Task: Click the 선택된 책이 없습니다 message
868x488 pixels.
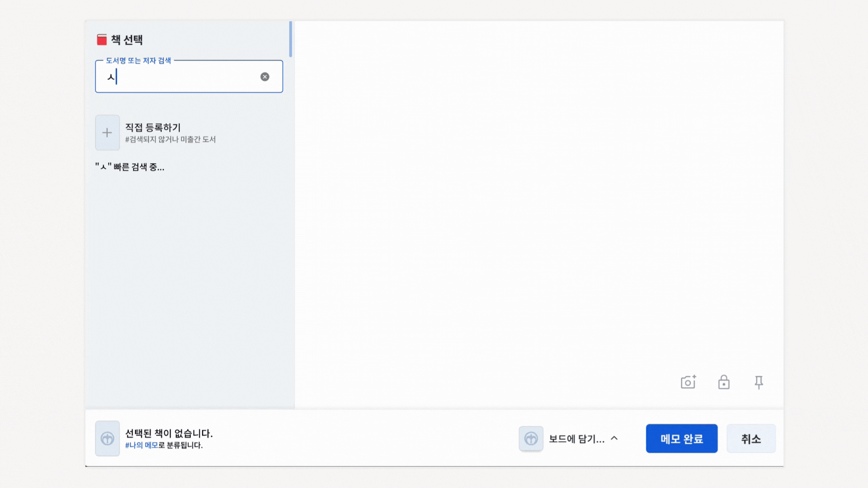Action: [169, 433]
